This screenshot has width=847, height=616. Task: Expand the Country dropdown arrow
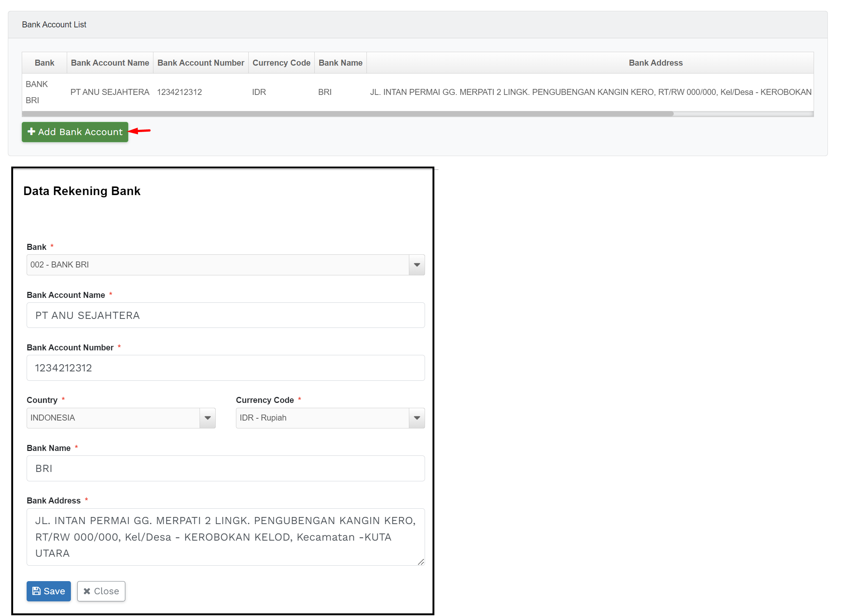[x=207, y=418]
